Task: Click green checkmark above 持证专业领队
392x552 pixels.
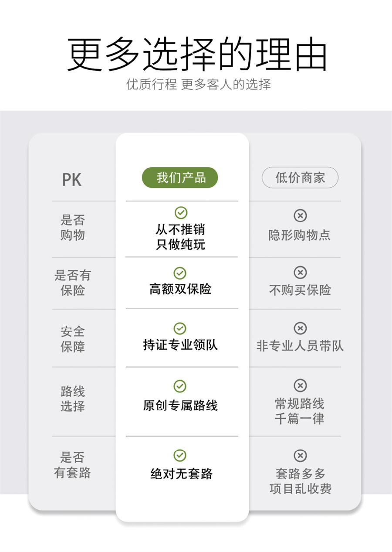Action: tap(180, 328)
